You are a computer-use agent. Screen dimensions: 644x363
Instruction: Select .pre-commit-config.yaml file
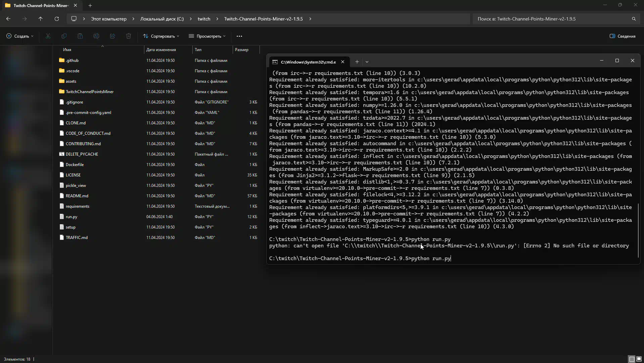(88, 112)
